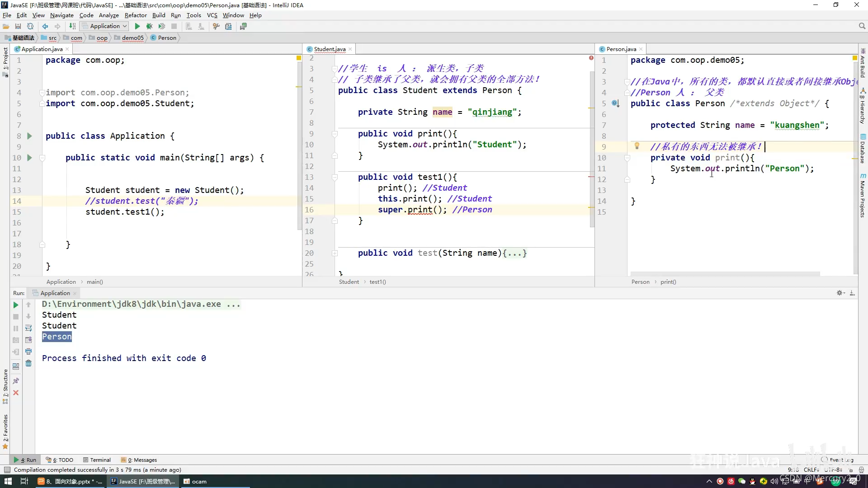Click the vertical scrollbar in Student.java editor

(592, 149)
